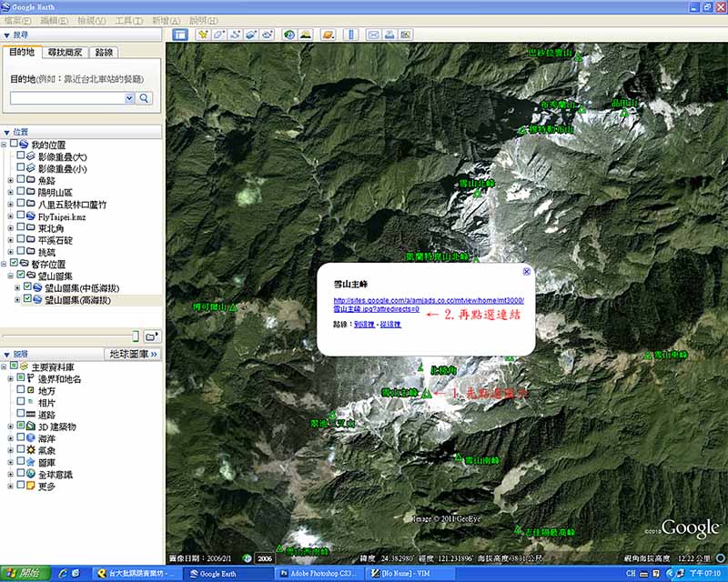The width and height of the screenshot is (728, 582).
Task: Open the destination search history dropdown
Action: (x=129, y=98)
